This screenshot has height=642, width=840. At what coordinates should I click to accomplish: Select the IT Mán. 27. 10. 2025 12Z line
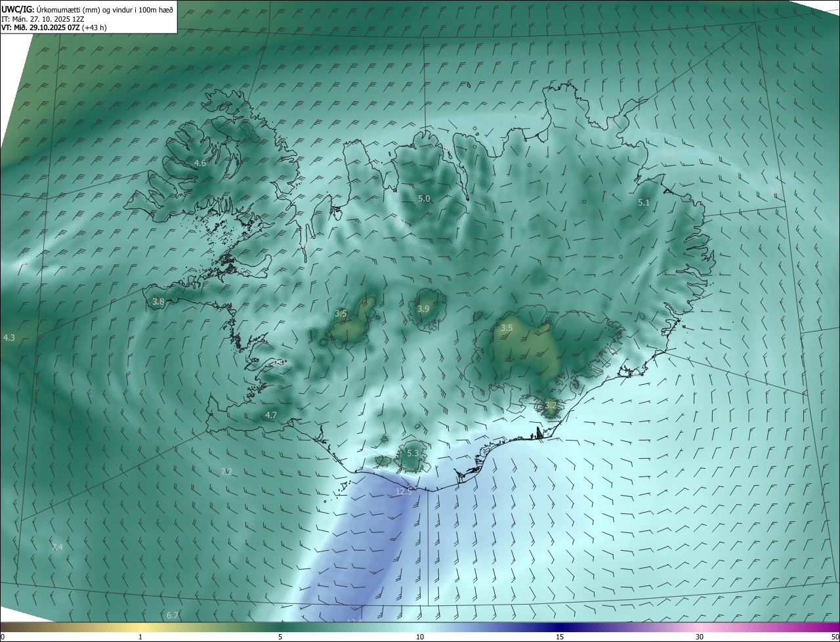point(43,19)
